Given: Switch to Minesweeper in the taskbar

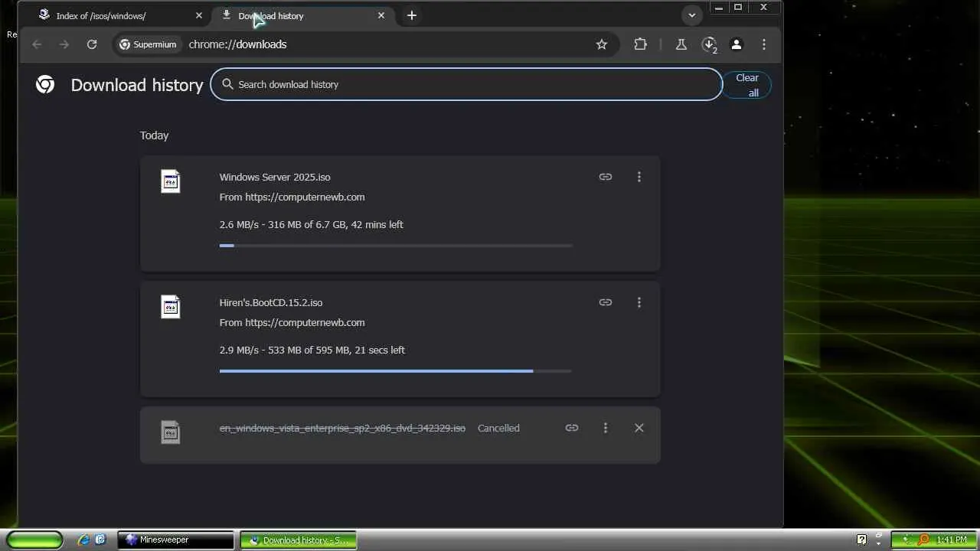Looking at the screenshot, I should [x=176, y=540].
